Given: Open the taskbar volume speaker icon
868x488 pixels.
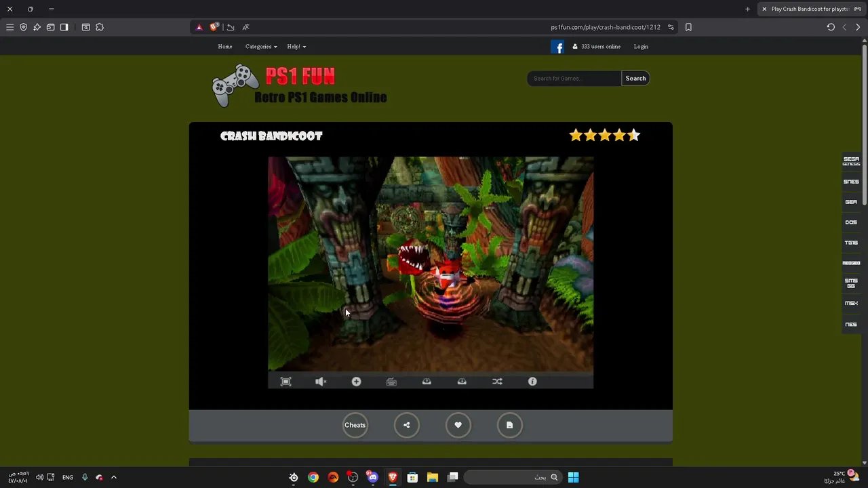Looking at the screenshot, I should [x=39, y=477].
